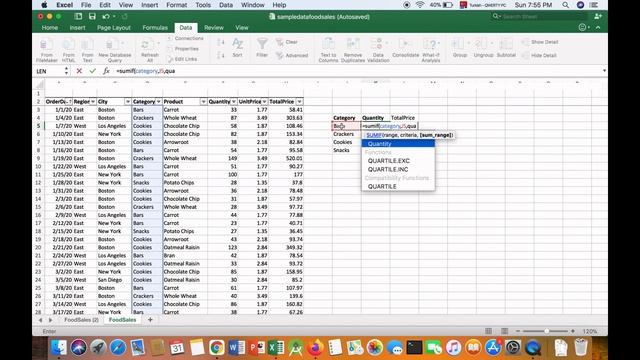Open Safari from the dock
The image size is (640, 360).
[118, 348]
